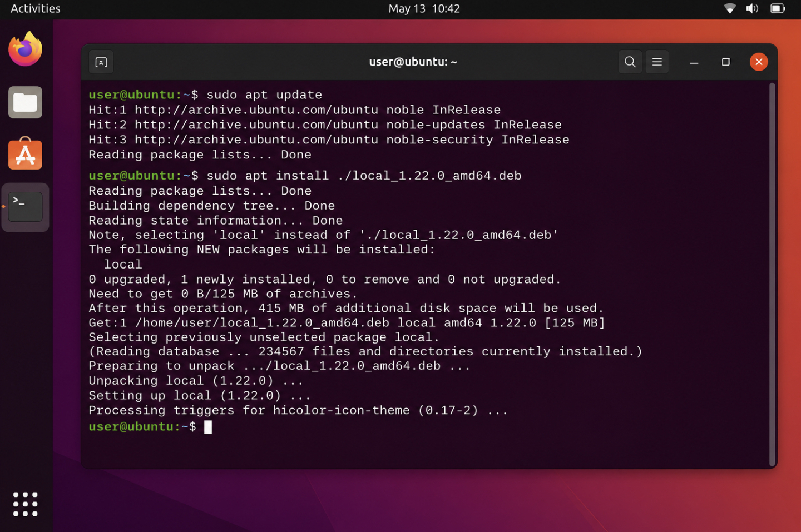Screen dimensions: 801x532
Task: Click the Terminal icon in dock
Action: click(25, 207)
